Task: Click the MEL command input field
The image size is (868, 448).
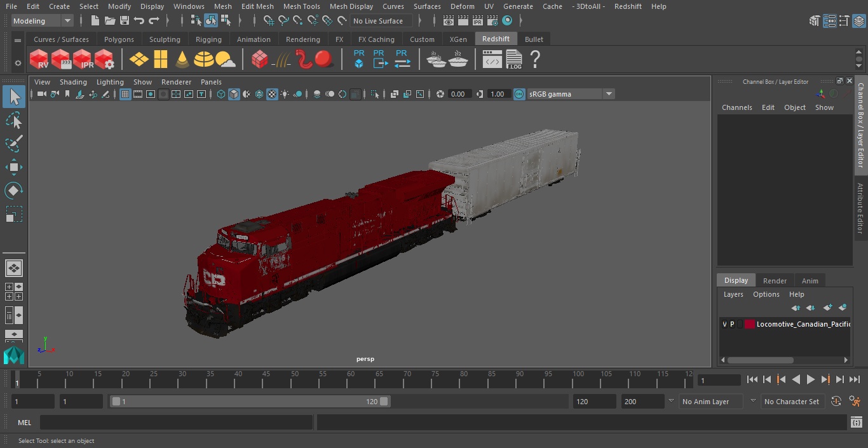Action: tap(176, 423)
